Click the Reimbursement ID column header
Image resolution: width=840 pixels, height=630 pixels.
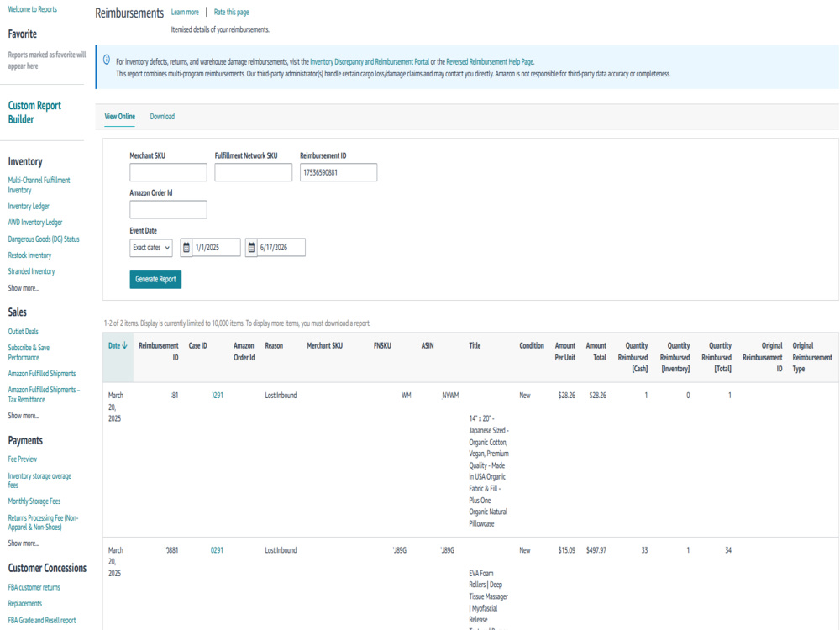(x=159, y=351)
